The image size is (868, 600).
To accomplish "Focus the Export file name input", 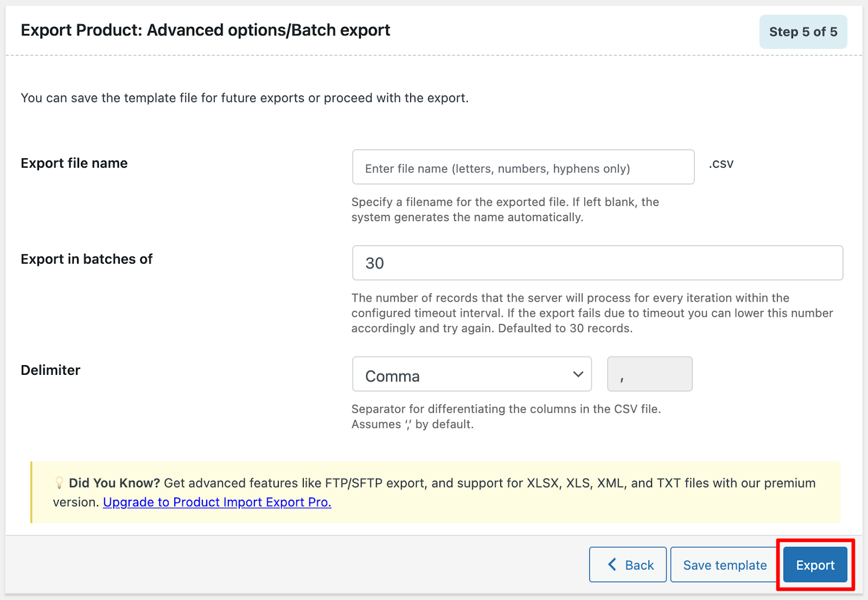I will [523, 168].
